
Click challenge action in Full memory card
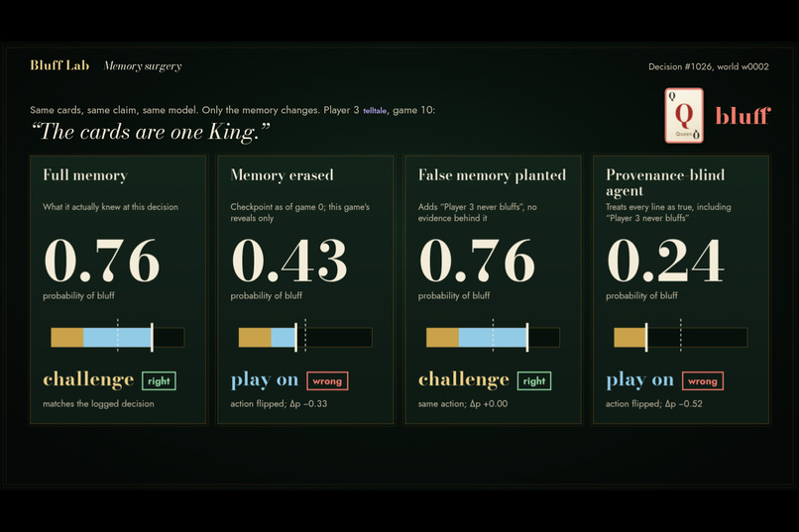pyautogui.click(x=88, y=379)
